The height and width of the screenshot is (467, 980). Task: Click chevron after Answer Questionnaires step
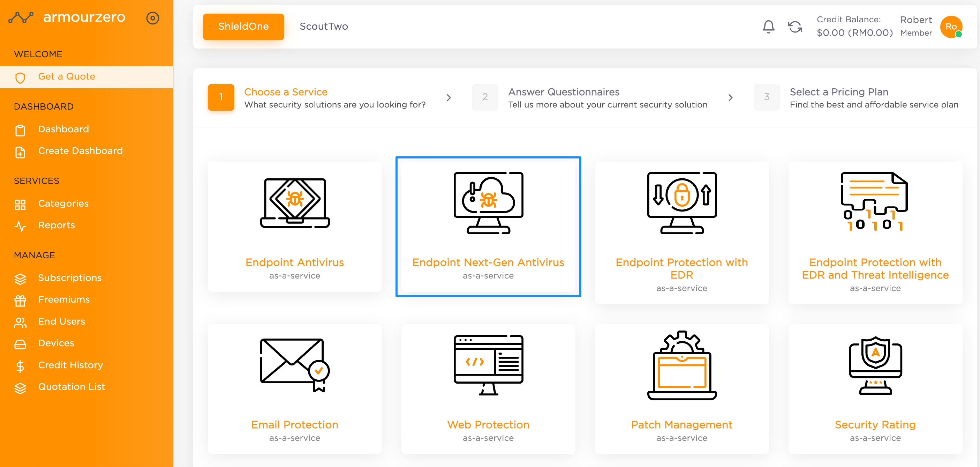730,97
